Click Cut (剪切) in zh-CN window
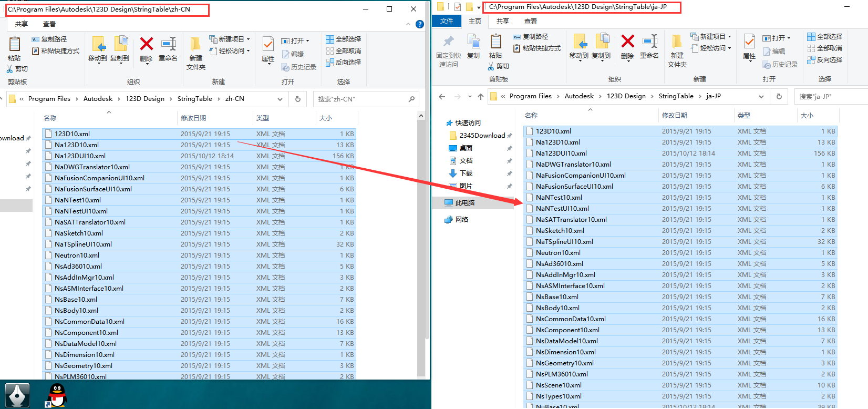Screen dimensions: 868x409 pyautogui.click(x=17, y=69)
